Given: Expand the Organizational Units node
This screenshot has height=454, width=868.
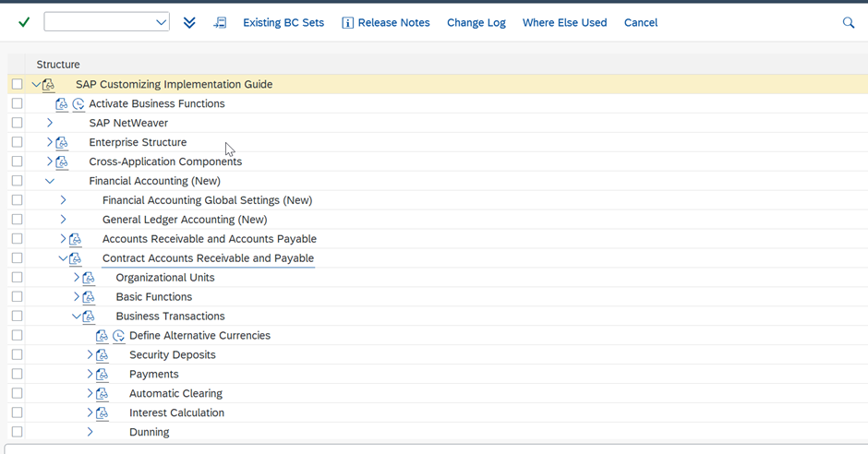Looking at the screenshot, I should click(x=77, y=278).
